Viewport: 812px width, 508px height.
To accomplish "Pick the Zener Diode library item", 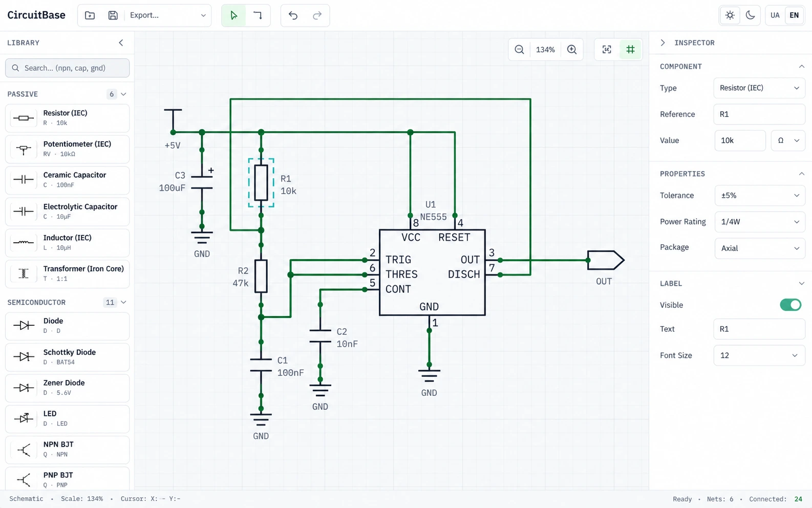I will [x=67, y=388].
